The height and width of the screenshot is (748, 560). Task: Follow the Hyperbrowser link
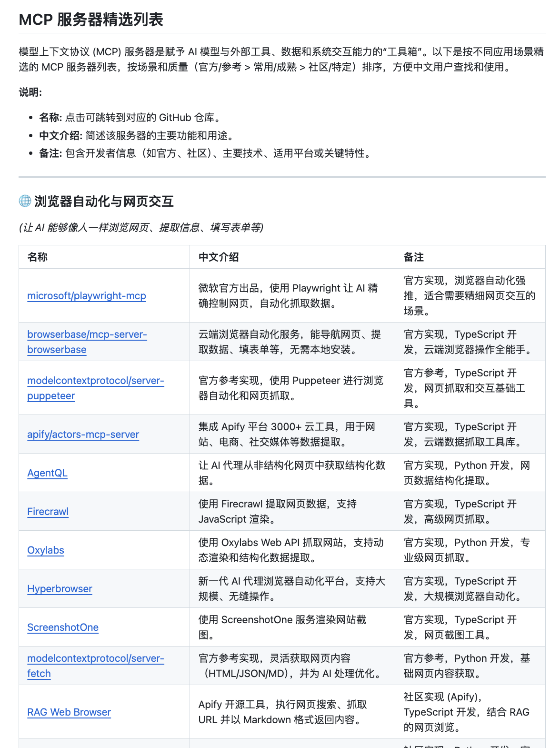click(x=60, y=589)
